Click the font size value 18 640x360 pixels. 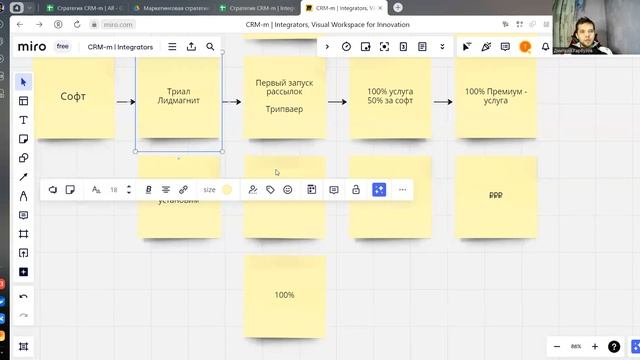point(114,190)
